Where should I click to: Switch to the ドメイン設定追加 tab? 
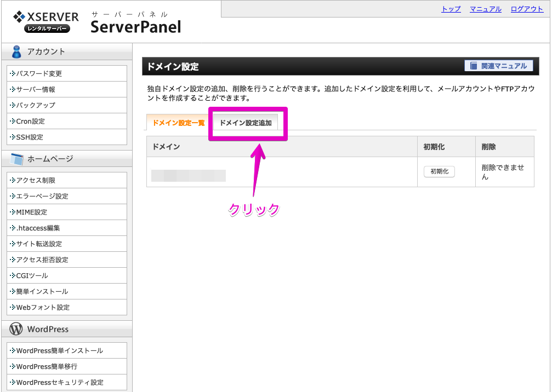coord(247,123)
